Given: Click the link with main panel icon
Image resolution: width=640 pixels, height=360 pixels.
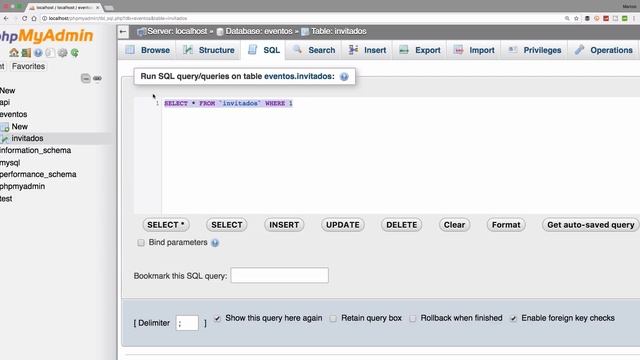Looking at the screenshot, I should [97, 78].
